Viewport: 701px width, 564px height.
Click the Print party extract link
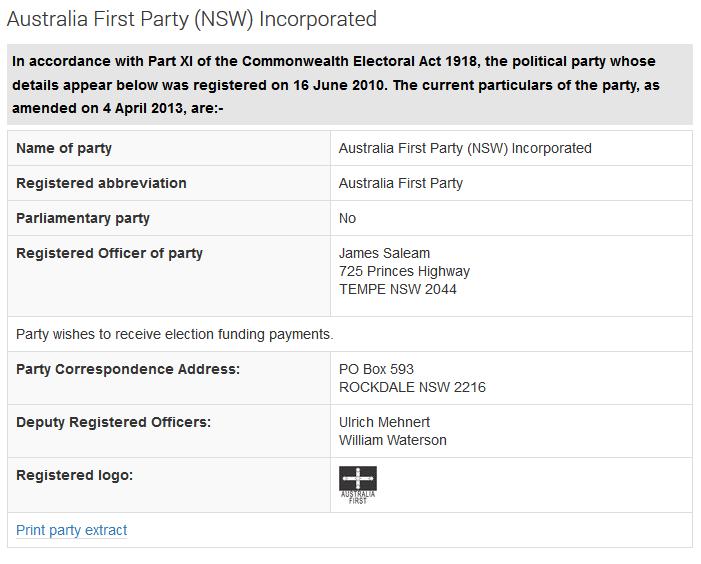coord(72,530)
